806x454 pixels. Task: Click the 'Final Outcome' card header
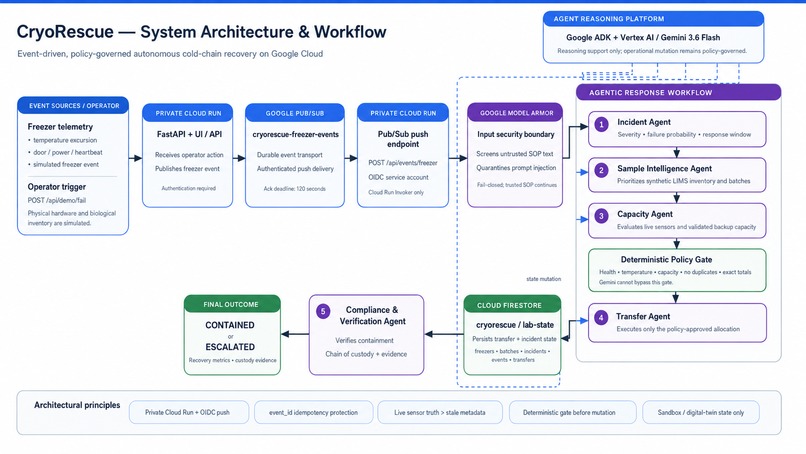click(x=231, y=304)
